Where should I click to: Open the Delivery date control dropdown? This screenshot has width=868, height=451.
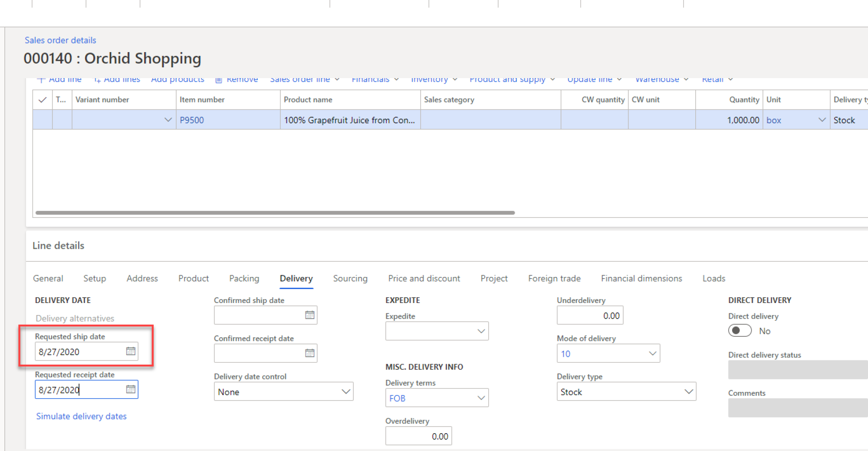pyautogui.click(x=345, y=392)
